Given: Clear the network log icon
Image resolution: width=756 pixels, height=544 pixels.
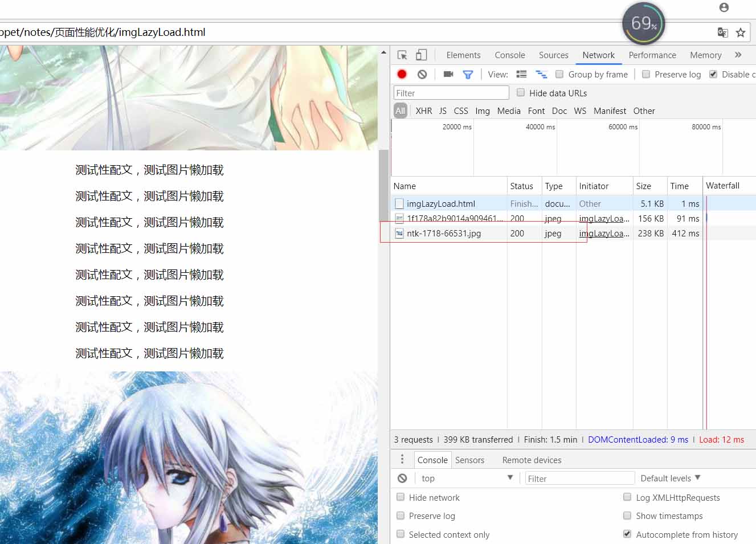Looking at the screenshot, I should (x=422, y=74).
